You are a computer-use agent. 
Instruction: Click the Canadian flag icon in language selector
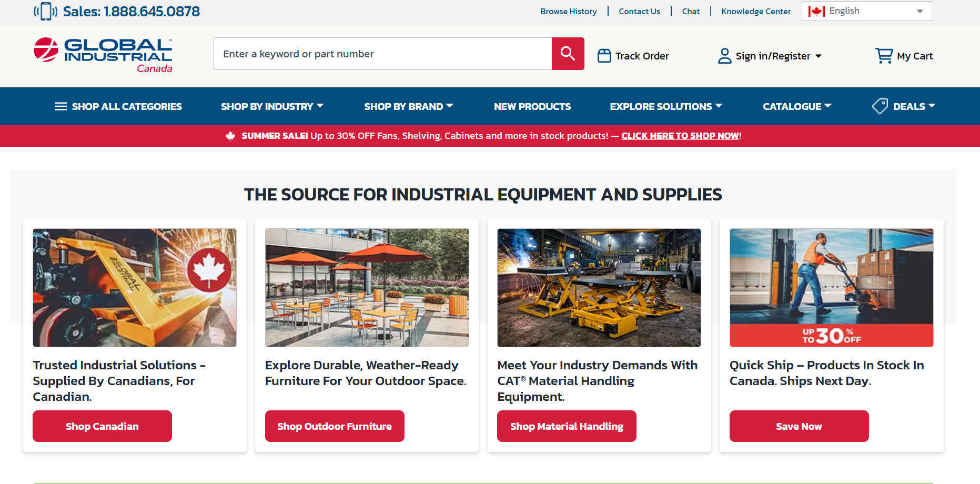point(816,11)
